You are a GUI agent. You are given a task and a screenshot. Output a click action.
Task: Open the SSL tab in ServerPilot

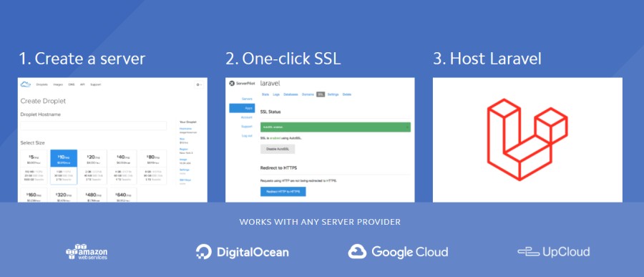[321, 94]
